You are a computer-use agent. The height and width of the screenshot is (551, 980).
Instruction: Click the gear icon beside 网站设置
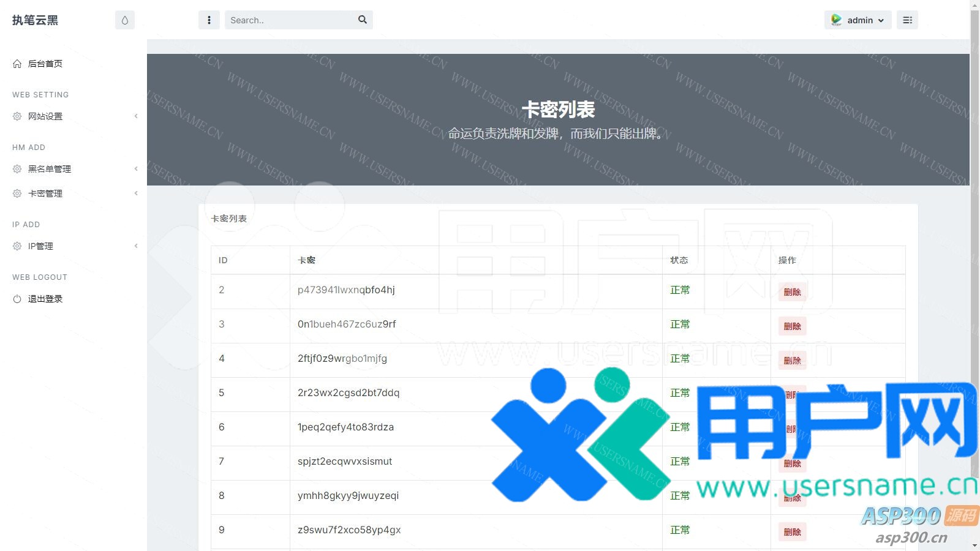click(17, 116)
